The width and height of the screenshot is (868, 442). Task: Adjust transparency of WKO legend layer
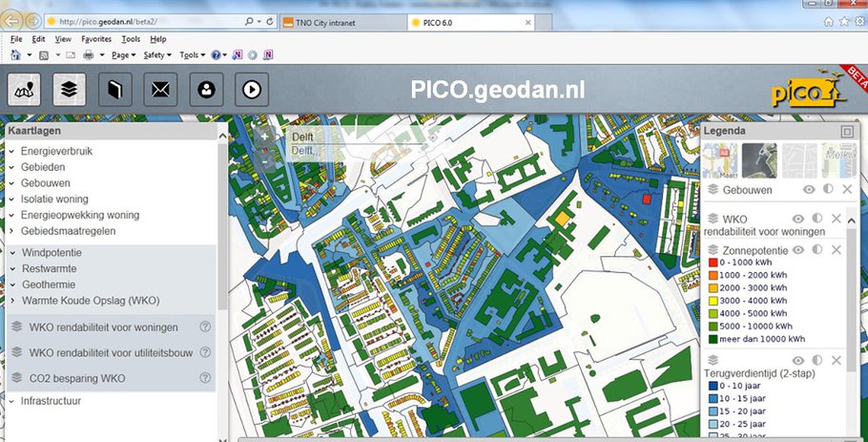coord(817,219)
